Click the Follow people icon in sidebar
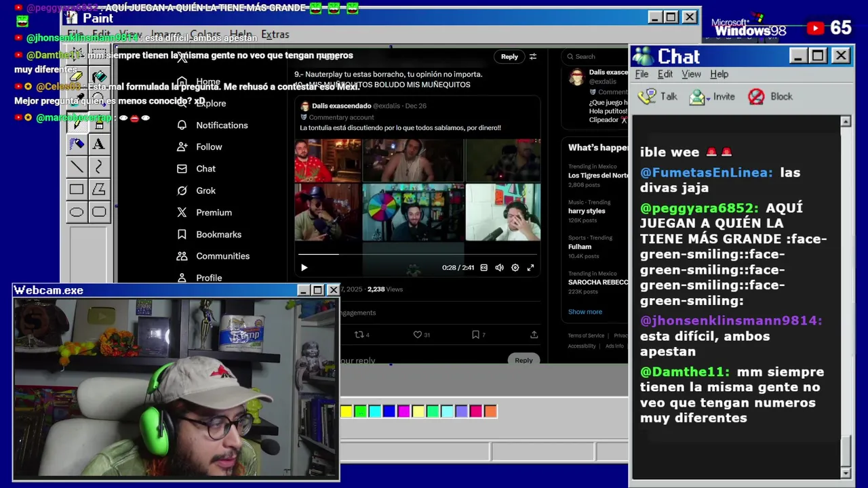The width and height of the screenshot is (868, 488). [182, 146]
